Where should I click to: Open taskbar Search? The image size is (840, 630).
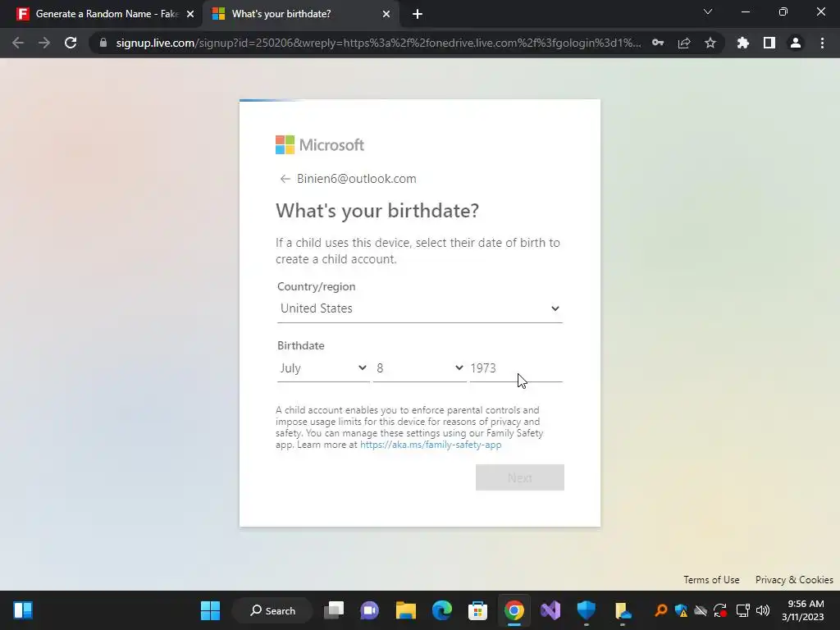tap(272, 610)
